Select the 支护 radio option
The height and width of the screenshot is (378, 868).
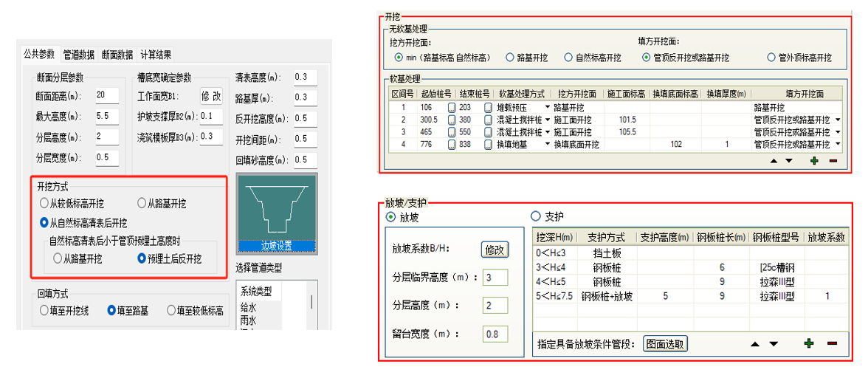click(537, 217)
